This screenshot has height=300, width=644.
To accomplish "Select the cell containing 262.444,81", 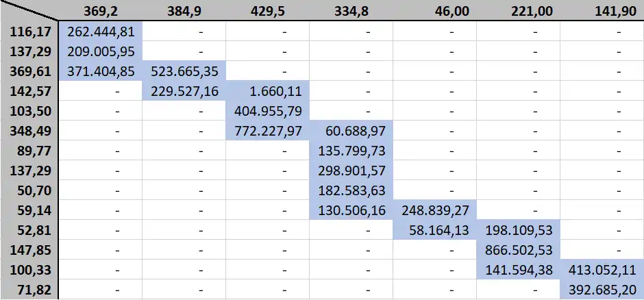I will [101, 32].
